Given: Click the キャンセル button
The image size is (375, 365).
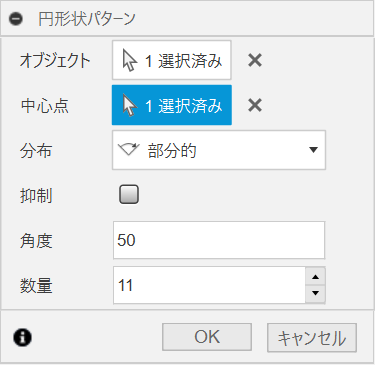Looking at the screenshot, I should [x=312, y=338].
